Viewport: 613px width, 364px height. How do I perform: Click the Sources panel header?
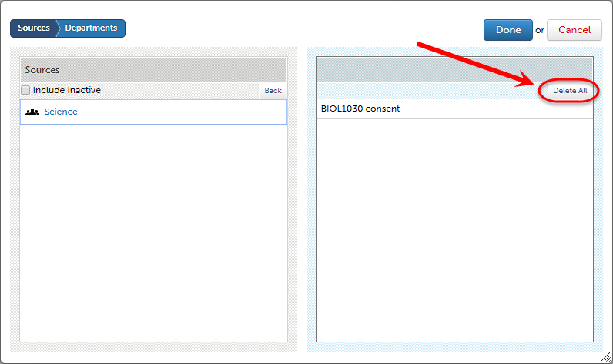pyautogui.click(x=154, y=70)
